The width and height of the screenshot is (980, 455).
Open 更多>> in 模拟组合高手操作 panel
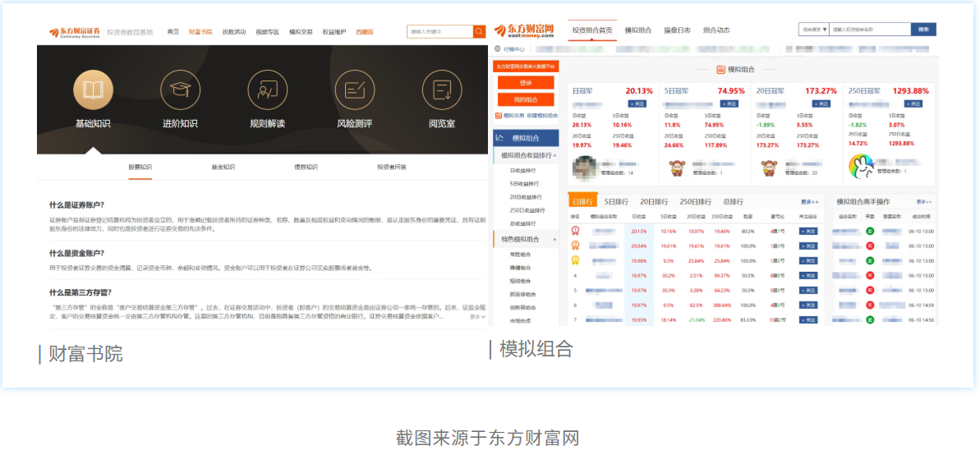[x=924, y=202]
